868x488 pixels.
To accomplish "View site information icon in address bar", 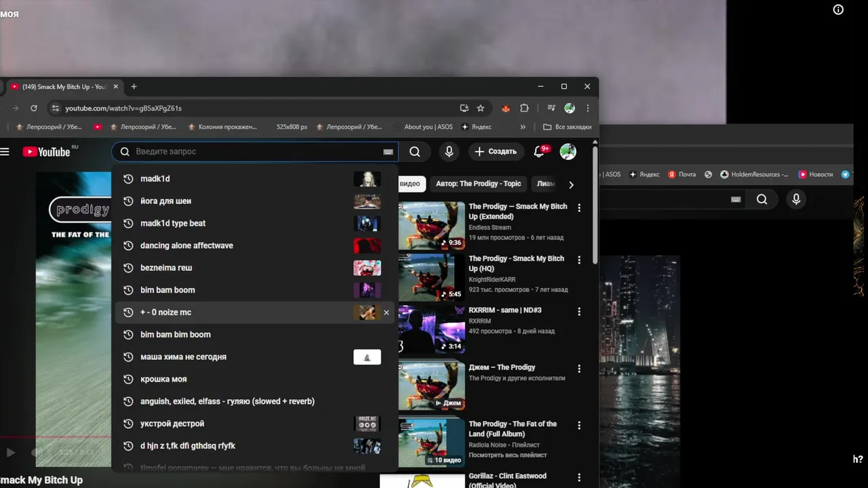I will (56, 108).
